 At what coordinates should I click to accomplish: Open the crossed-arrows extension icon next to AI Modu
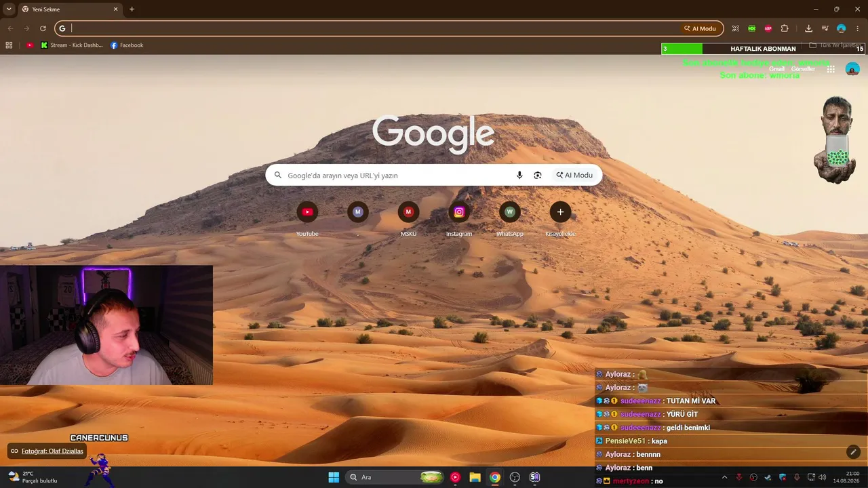735,28
